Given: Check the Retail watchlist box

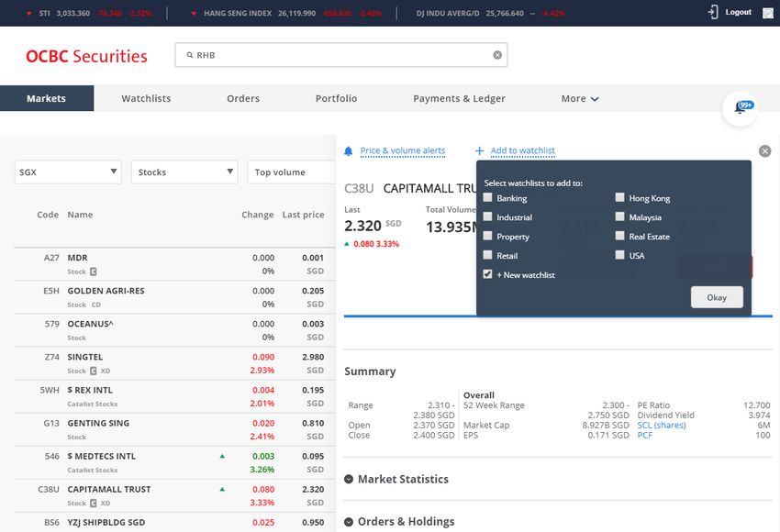Looking at the screenshot, I should click(x=487, y=255).
